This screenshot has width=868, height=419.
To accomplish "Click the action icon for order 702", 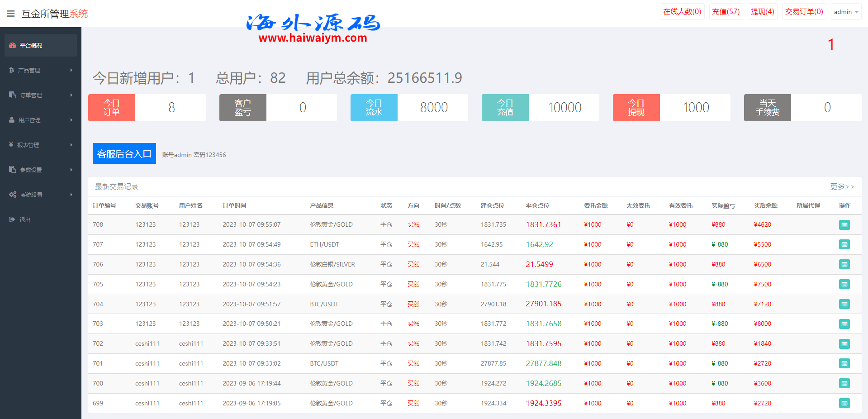I will pyautogui.click(x=844, y=344).
